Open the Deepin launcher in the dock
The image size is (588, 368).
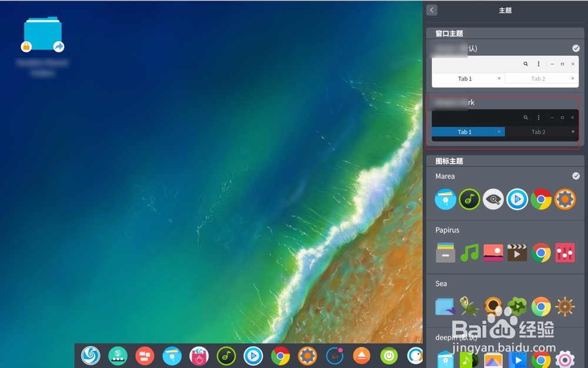[91, 356]
